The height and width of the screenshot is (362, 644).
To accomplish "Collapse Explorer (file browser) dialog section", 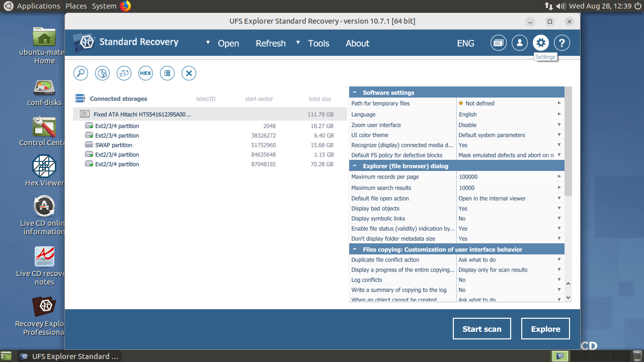I will click(x=355, y=166).
